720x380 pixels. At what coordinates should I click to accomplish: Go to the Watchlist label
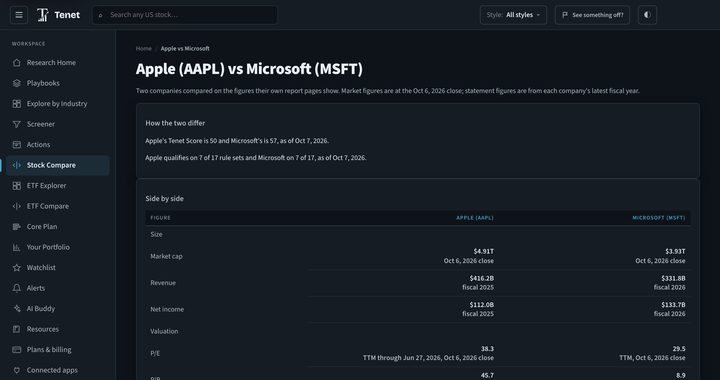[41, 268]
